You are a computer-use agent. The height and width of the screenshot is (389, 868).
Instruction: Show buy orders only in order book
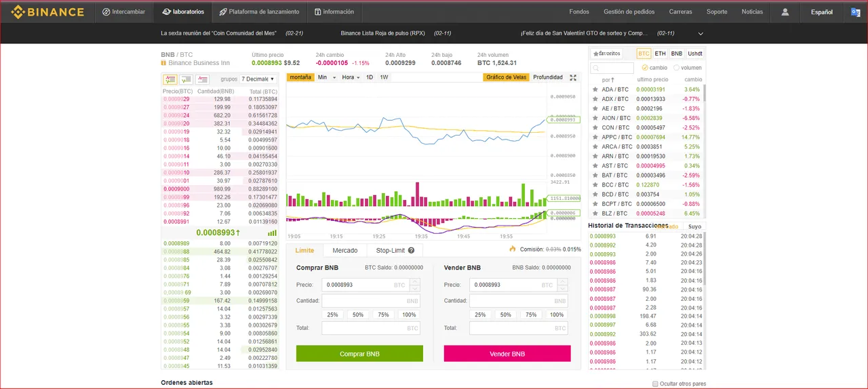(186, 79)
